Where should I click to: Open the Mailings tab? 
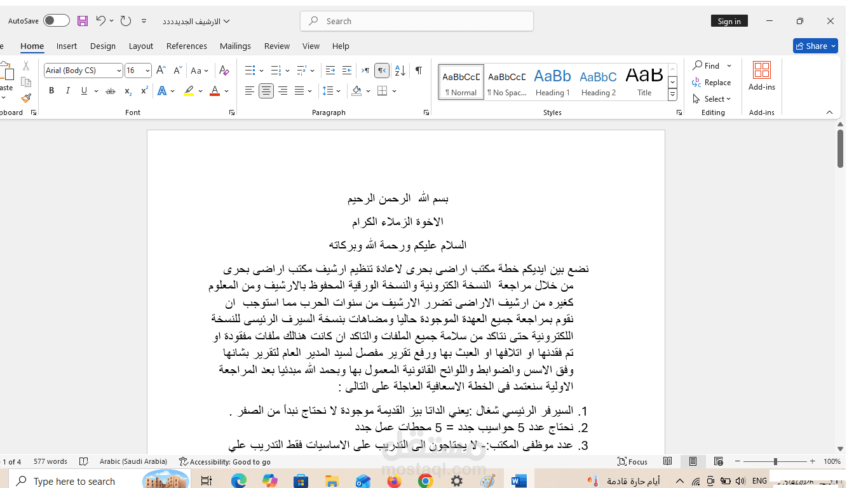click(235, 46)
